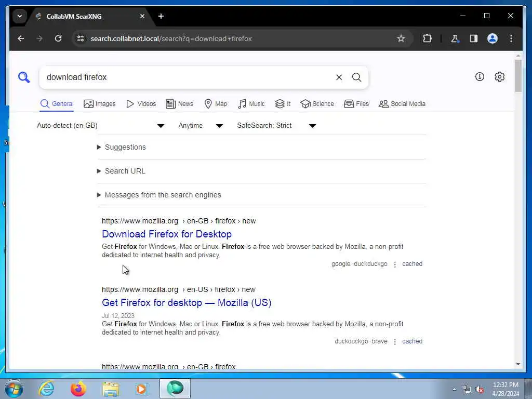This screenshot has width=532, height=399.
Task: Open the Auto-detect (en-GB) language dropdown
Action: (101, 126)
